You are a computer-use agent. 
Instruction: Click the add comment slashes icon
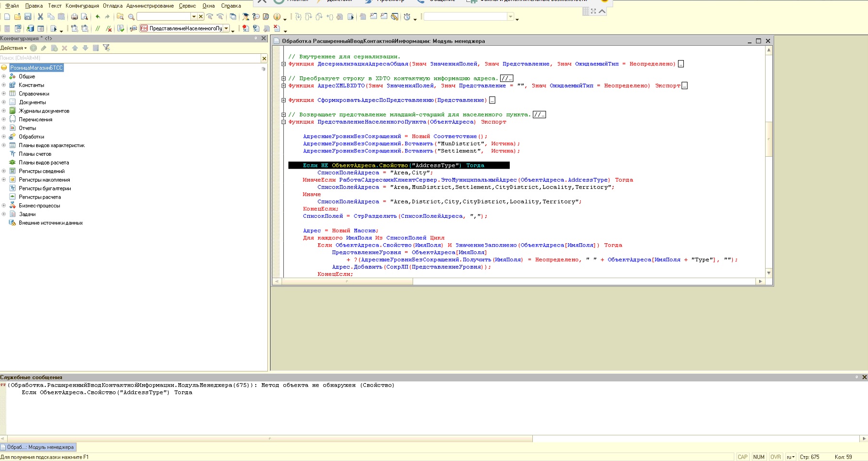98,29
